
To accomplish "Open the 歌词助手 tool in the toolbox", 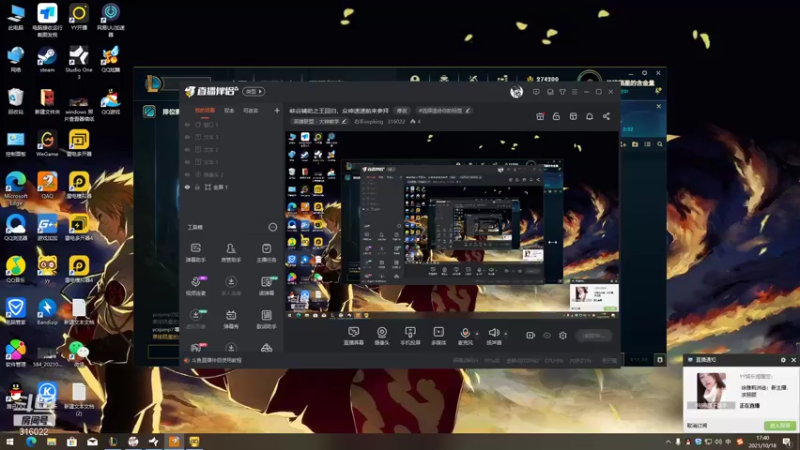I will (x=266, y=319).
